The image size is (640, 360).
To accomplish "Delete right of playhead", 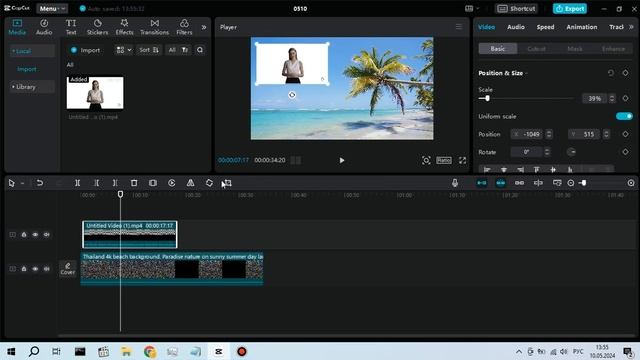I will tap(115, 183).
